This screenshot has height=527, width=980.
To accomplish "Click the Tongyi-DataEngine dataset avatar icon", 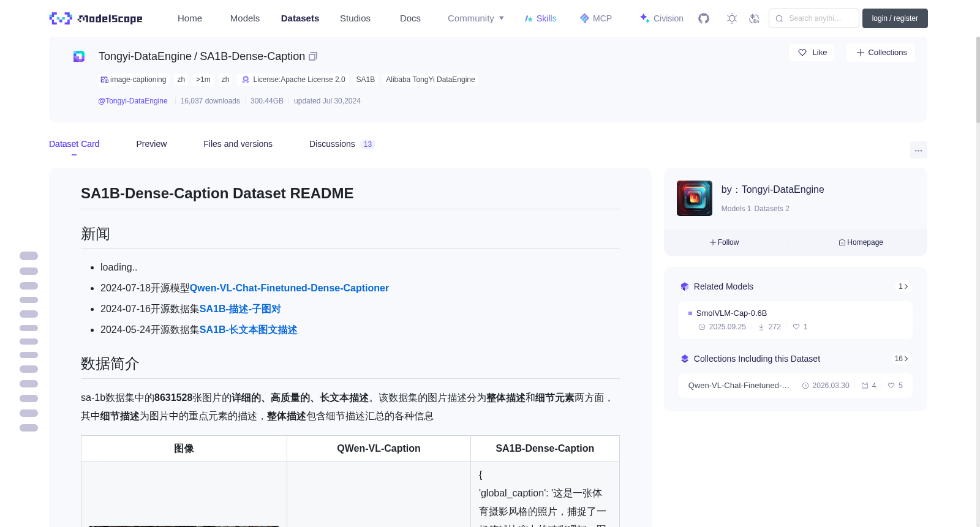I will click(79, 56).
